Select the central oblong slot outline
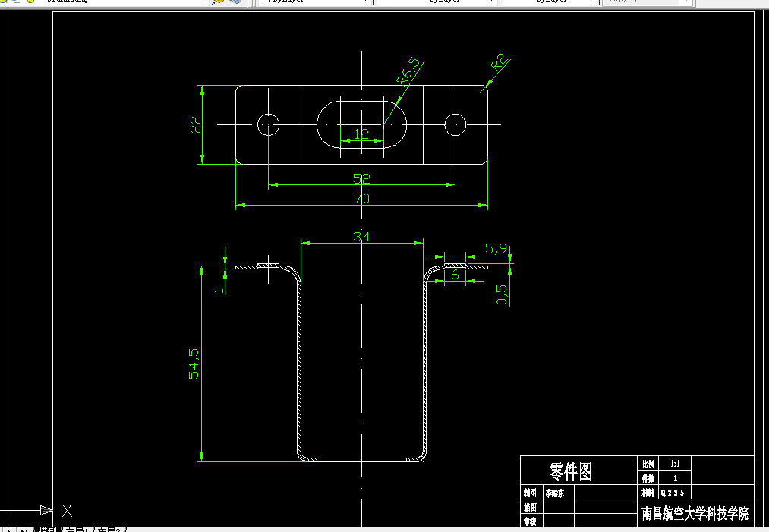Screen dimensions: 769x532 361,124
